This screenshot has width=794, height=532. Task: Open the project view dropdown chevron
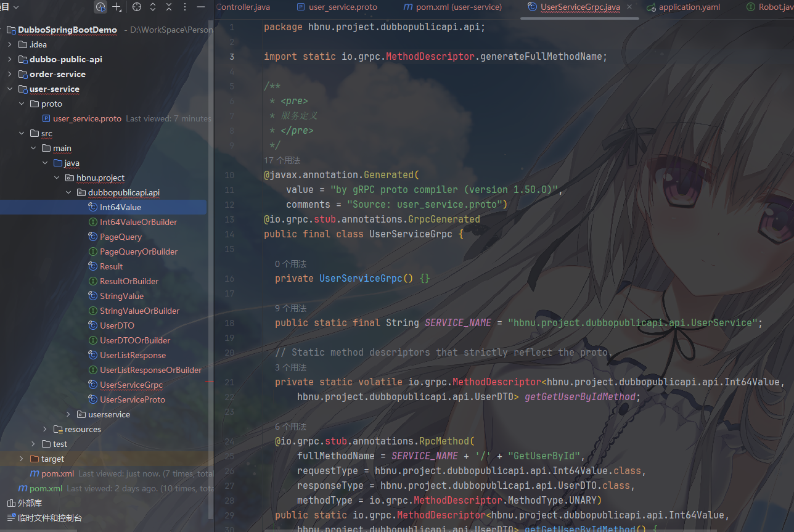coord(15,7)
